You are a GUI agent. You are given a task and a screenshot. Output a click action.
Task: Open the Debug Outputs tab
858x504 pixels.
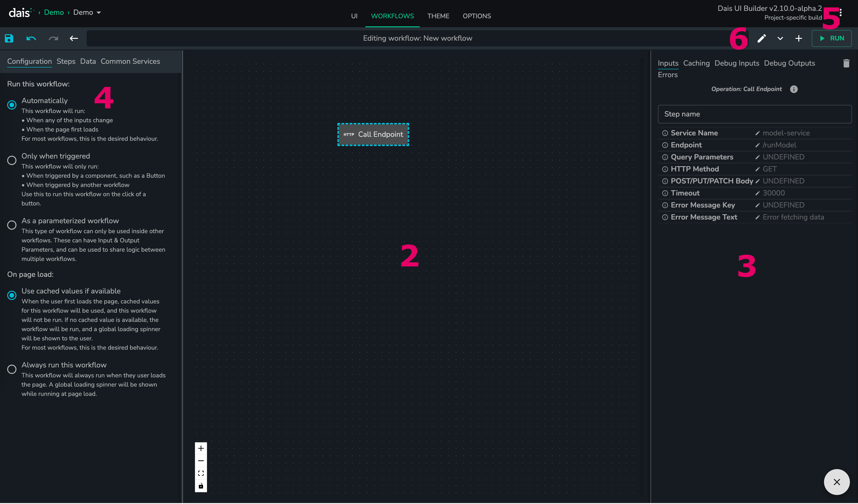tap(790, 63)
